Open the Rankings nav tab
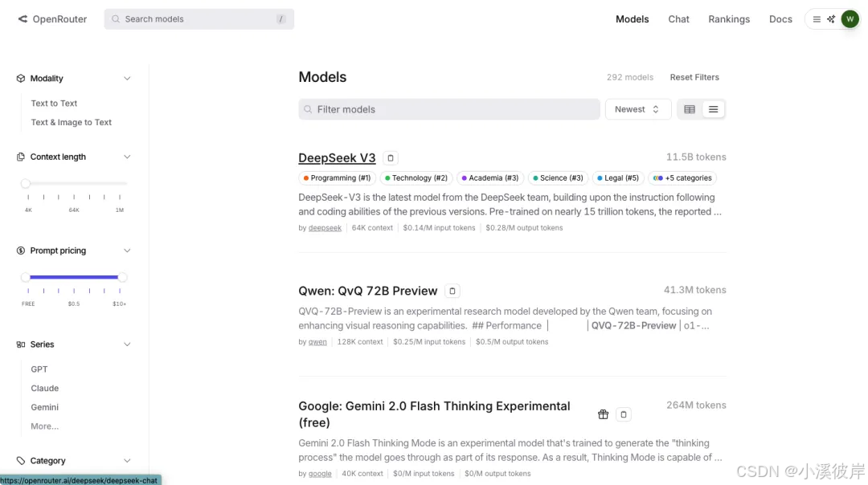The image size is (868, 485). pos(728,19)
